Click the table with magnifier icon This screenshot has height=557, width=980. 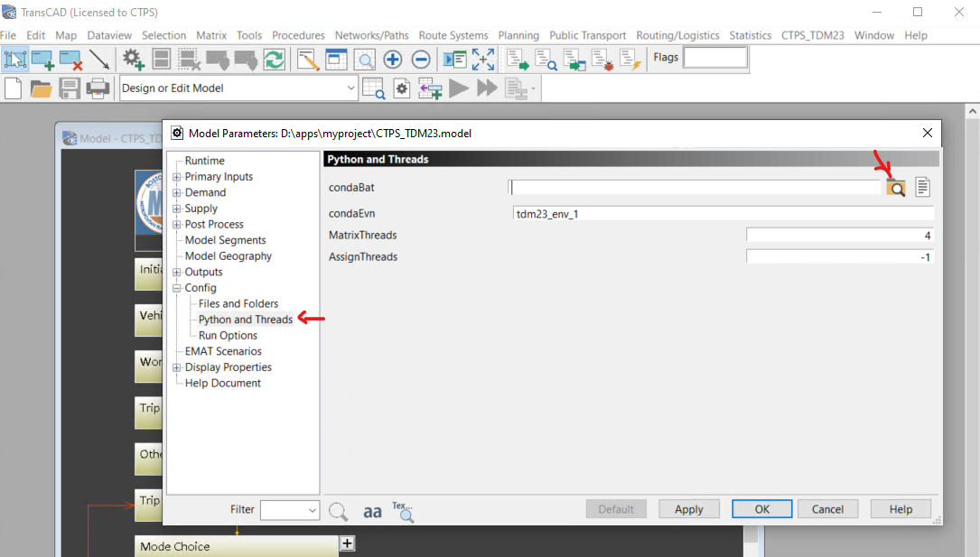click(374, 88)
